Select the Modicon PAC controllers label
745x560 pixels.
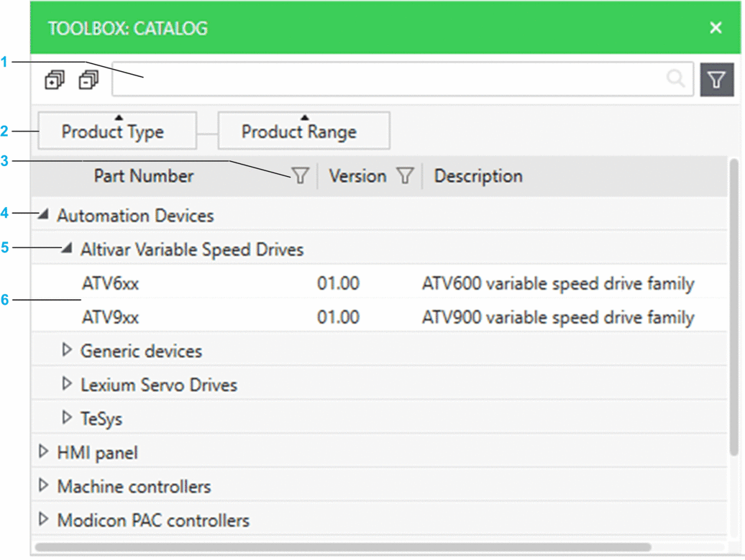tap(153, 520)
